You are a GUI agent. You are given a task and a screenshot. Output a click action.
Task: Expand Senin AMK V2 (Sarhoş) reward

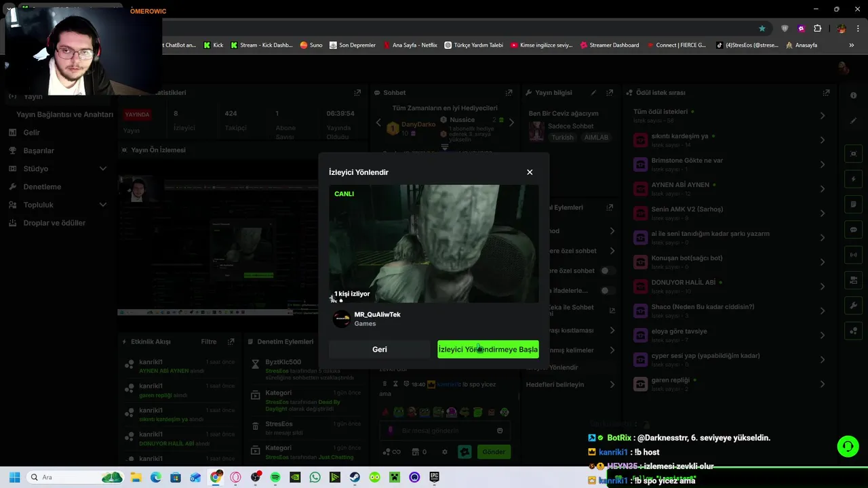tap(823, 213)
